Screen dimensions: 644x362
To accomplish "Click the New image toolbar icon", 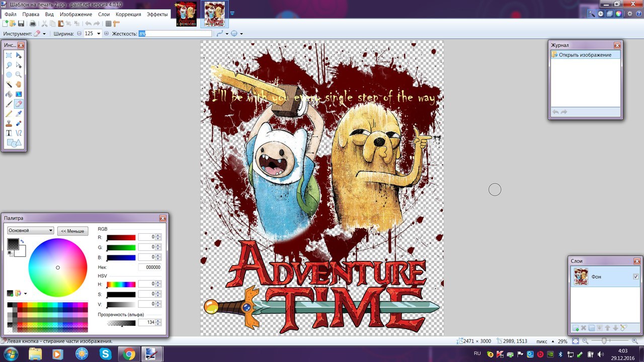I will pyautogui.click(x=6, y=24).
